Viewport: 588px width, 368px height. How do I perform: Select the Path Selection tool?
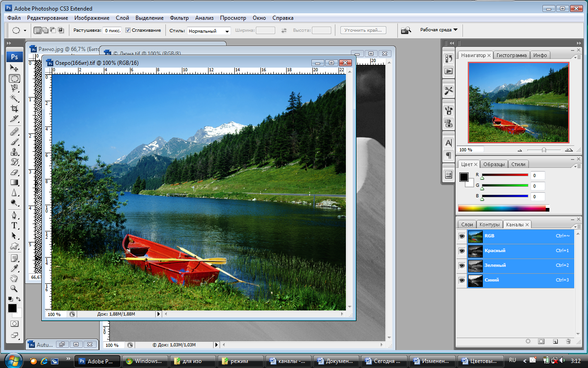pos(14,236)
